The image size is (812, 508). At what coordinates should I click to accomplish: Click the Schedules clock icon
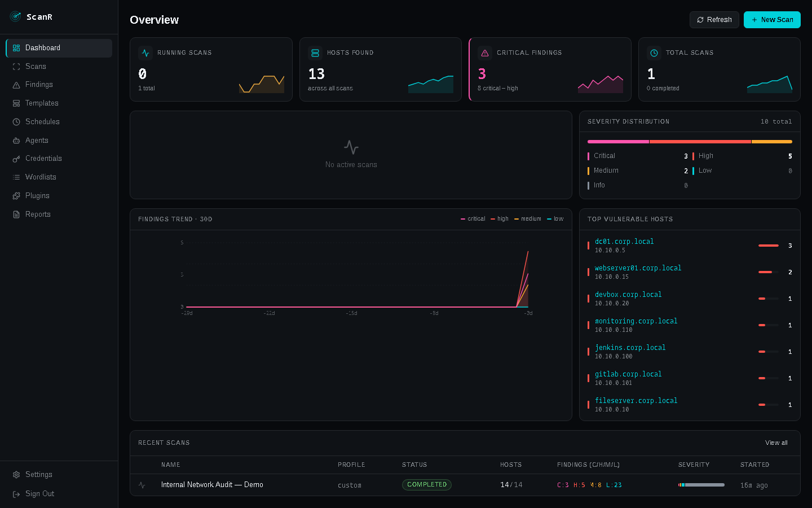pos(15,121)
